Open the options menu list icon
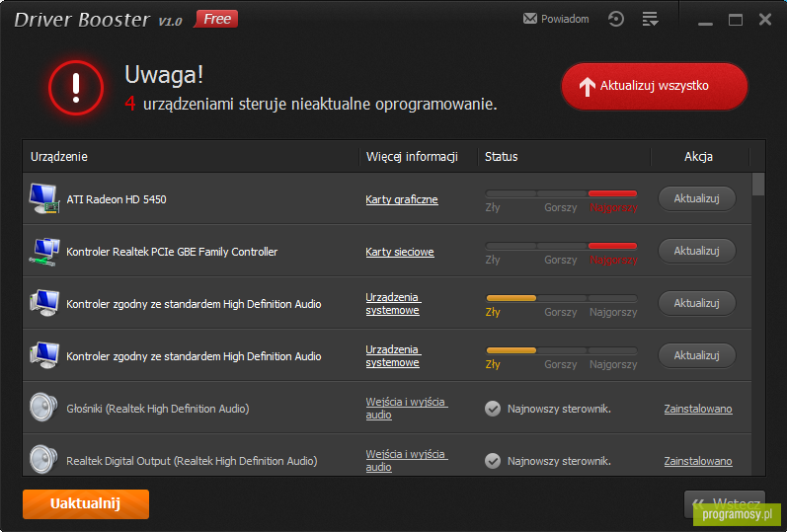787x532 pixels. (x=650, y=19)
